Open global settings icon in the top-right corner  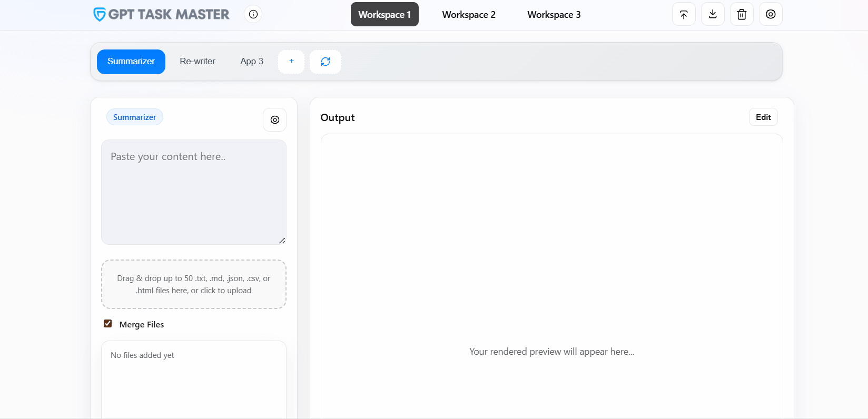771,14
